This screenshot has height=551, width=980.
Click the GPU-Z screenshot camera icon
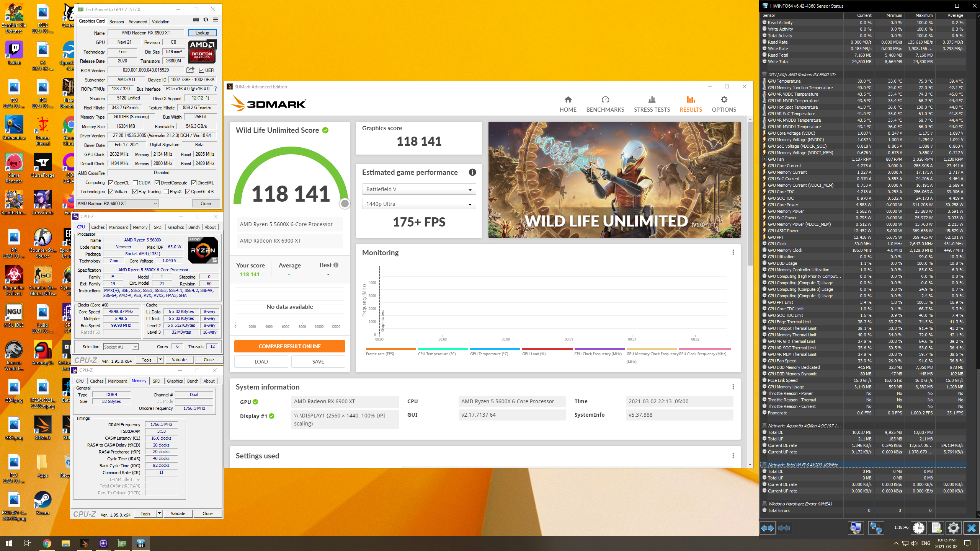tap(196, 20)
